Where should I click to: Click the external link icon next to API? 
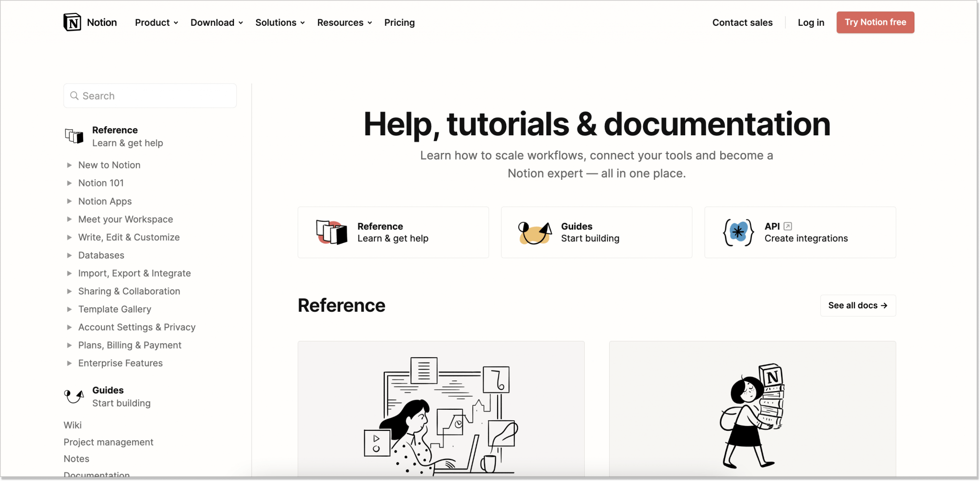pos(788,226)
